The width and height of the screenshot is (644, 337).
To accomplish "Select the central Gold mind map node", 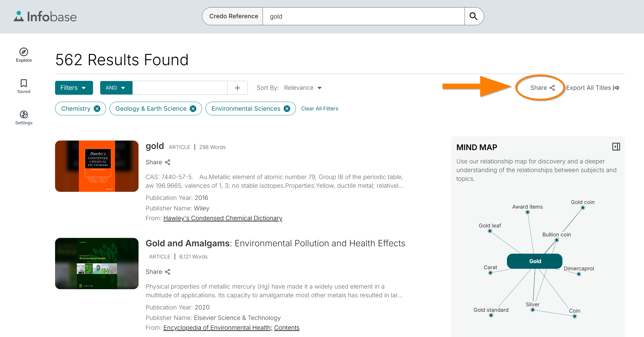I will click(x=535, y=261).
